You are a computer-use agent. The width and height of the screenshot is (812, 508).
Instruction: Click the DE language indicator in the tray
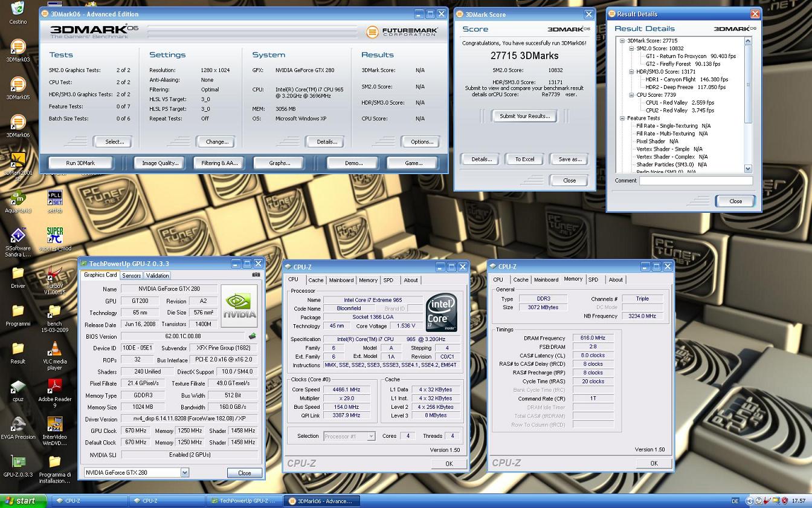735,501
